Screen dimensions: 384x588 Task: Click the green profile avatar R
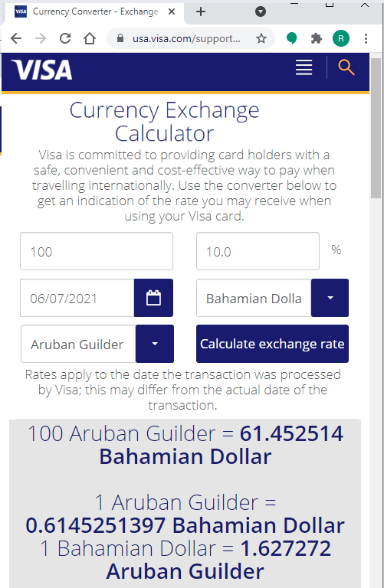341,38
